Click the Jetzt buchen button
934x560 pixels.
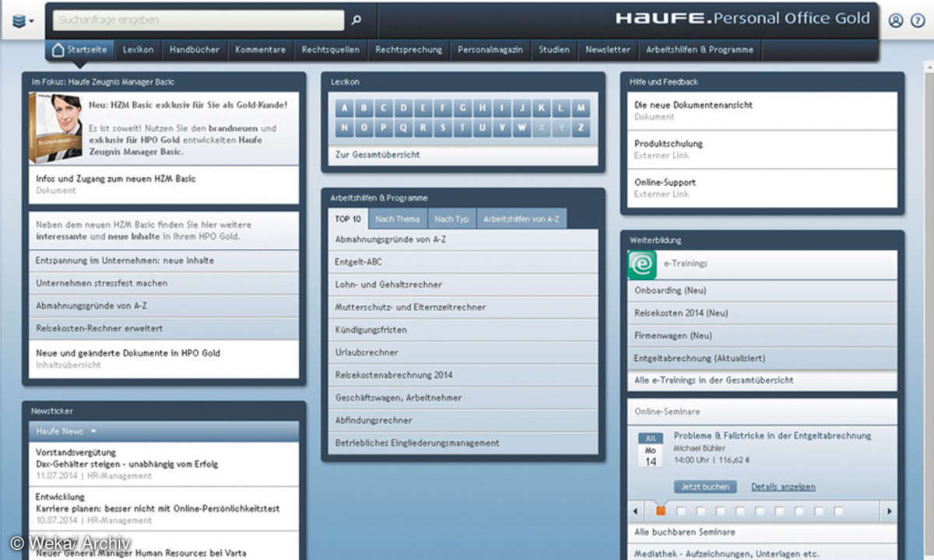point(705,487)
